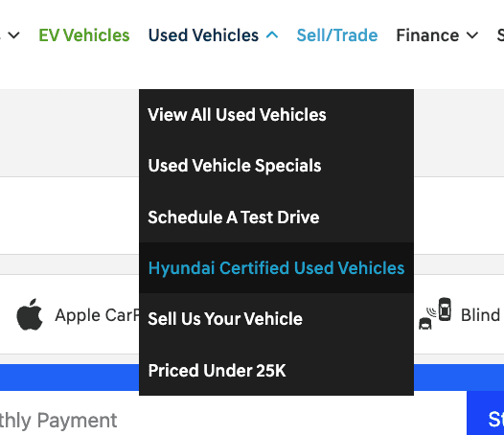Click the blind spot monitor icon
The height and width of the screenshot is (435, 504).
pyautogui.click(x=435, y=313)
